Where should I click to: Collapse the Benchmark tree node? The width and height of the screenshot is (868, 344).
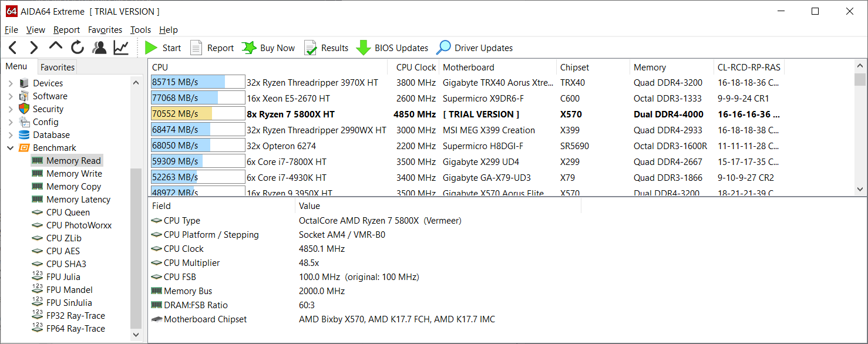tap(10, 148)
